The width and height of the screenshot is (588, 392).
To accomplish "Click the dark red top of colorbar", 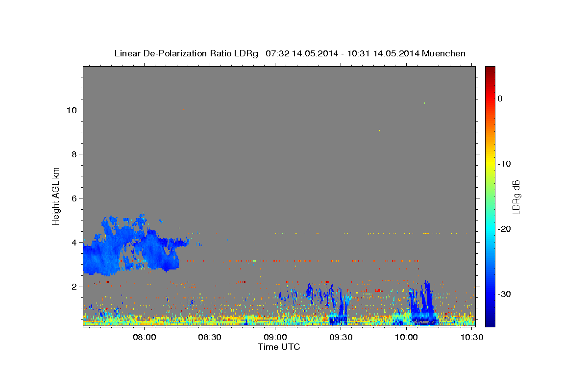I will click(490, 71).
